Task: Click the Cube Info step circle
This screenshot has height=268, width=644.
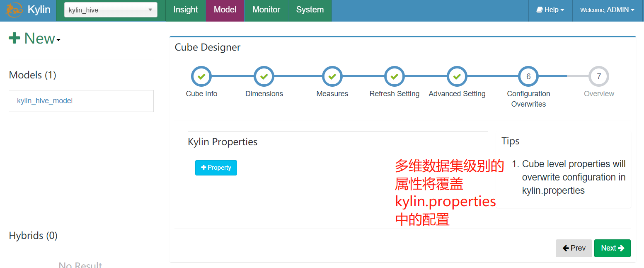Action: pos(201,76)
